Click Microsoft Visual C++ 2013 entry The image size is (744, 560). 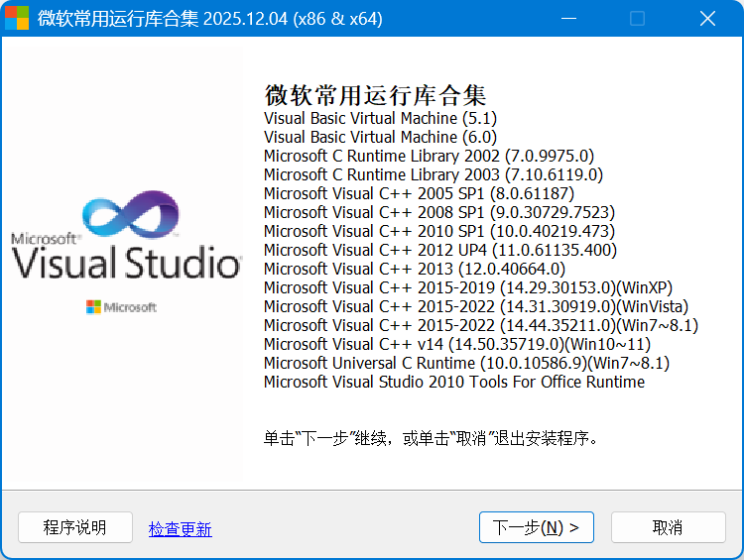(x=414, y=269)
